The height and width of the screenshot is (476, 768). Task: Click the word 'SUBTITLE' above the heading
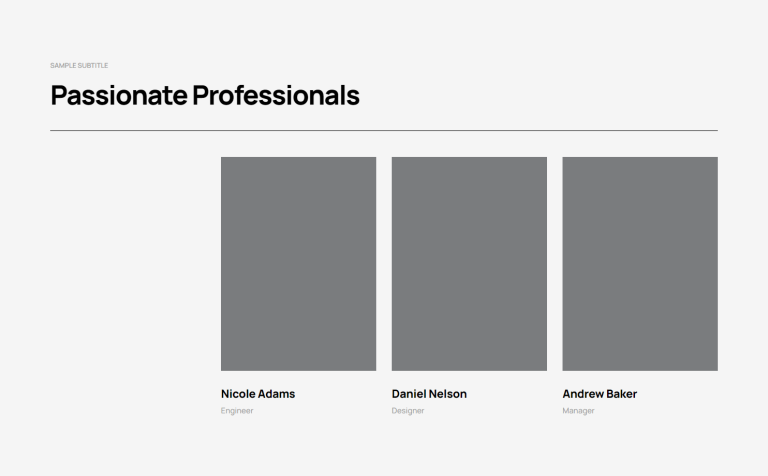(x=93, y=66)
